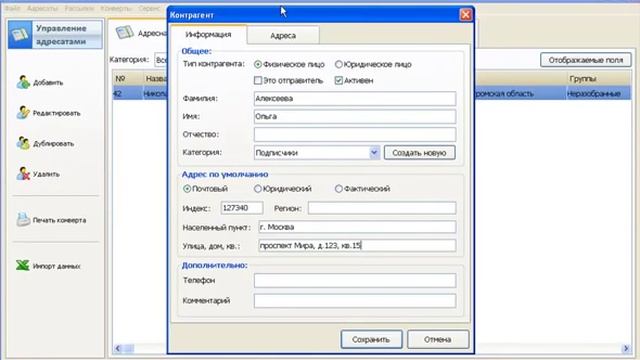Screen dimensions: 640x360
Task: Open the Категория filter in main window
Action: click(161, 60)
